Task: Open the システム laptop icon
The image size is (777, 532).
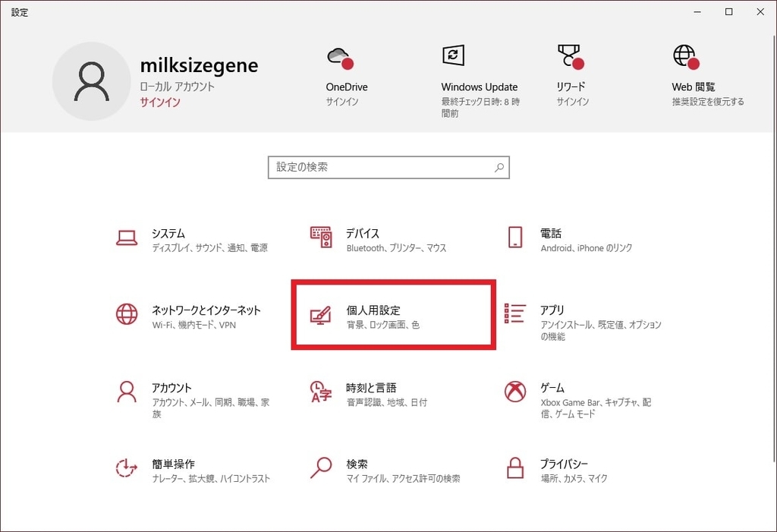Action: [127, 238]
